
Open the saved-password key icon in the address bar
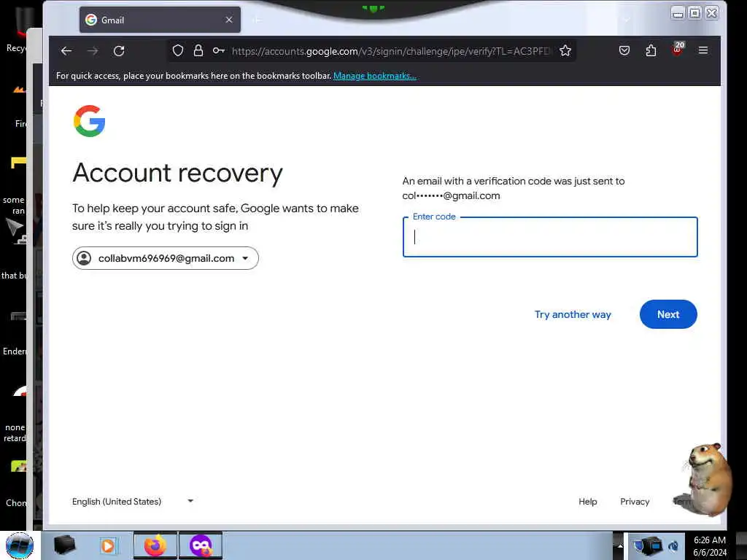[219, 50]
